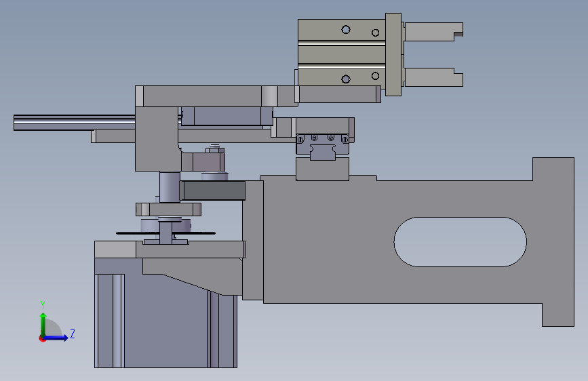The width and height of the screenshot is (588, 381).
Task: Select the upper gripper jaw finger
Action: [x=433, y=32]
